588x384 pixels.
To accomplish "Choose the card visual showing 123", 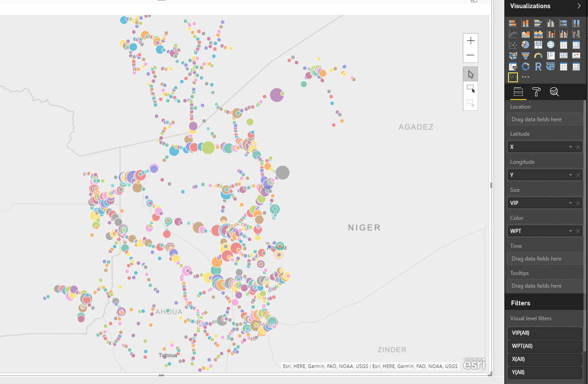I will (563, 56).
